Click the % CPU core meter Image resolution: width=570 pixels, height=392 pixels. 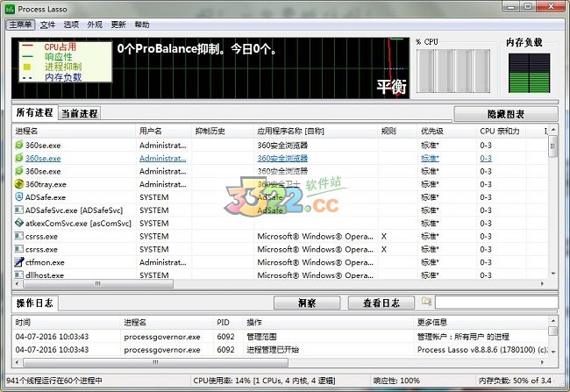coord(453,70)
